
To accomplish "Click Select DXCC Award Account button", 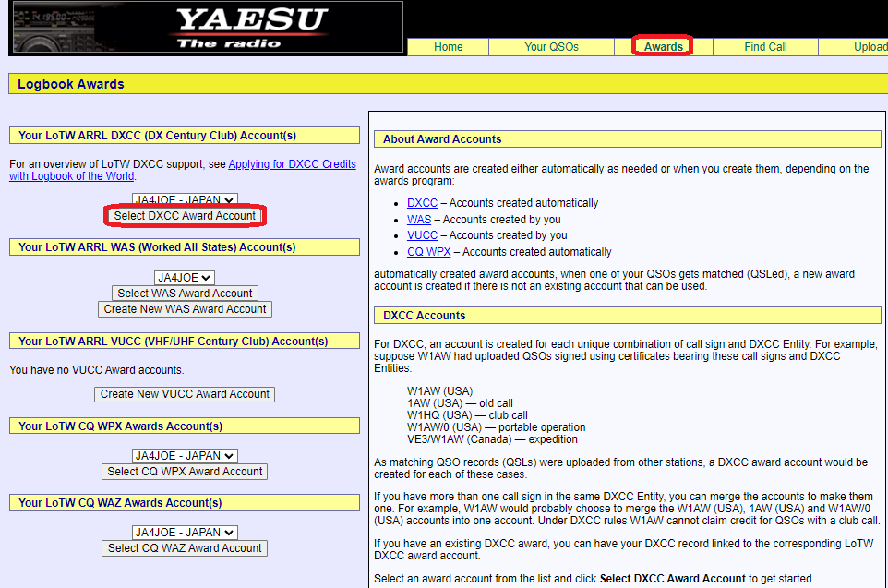I will click(185, 216).
